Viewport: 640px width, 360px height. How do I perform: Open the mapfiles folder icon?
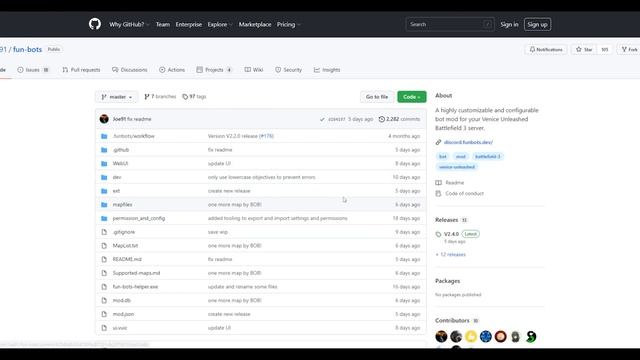(x=104, y=204)
